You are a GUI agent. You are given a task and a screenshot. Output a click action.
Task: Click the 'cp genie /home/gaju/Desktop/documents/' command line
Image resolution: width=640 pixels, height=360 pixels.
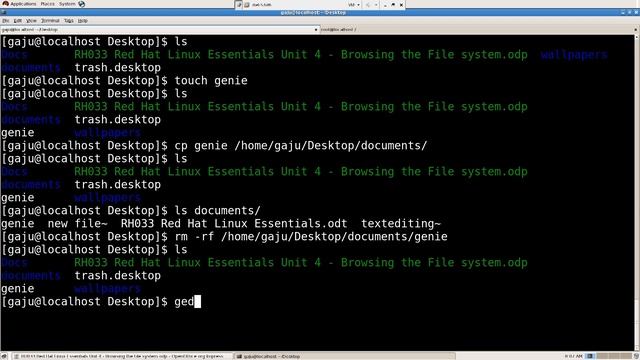click(300, 146)
